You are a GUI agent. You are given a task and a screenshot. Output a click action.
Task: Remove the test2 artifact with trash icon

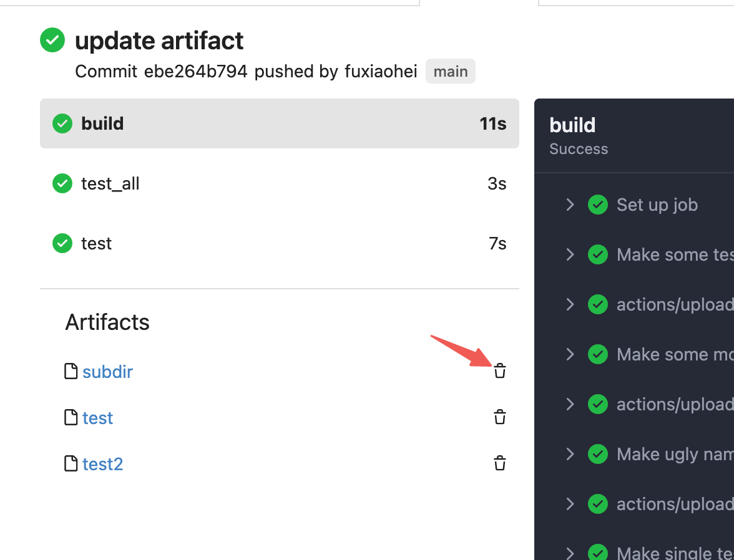500,463
